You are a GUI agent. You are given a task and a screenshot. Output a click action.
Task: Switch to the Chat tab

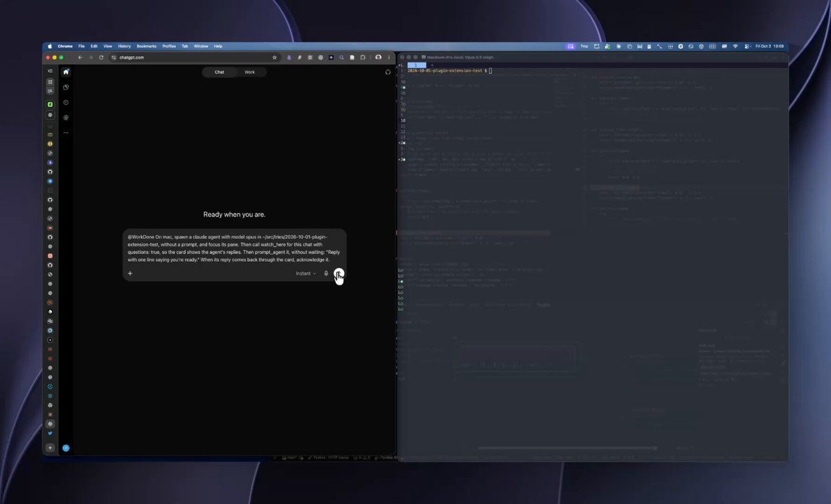point(219,72)
